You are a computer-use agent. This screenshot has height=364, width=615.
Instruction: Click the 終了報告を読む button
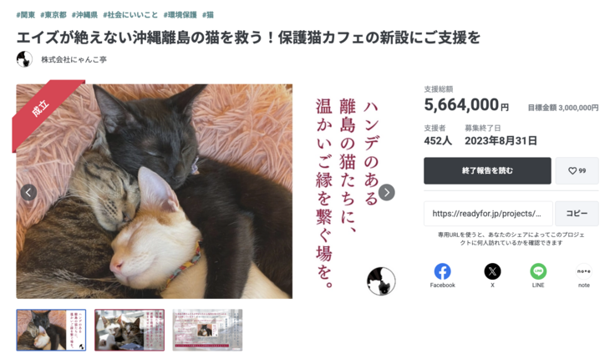487,171
